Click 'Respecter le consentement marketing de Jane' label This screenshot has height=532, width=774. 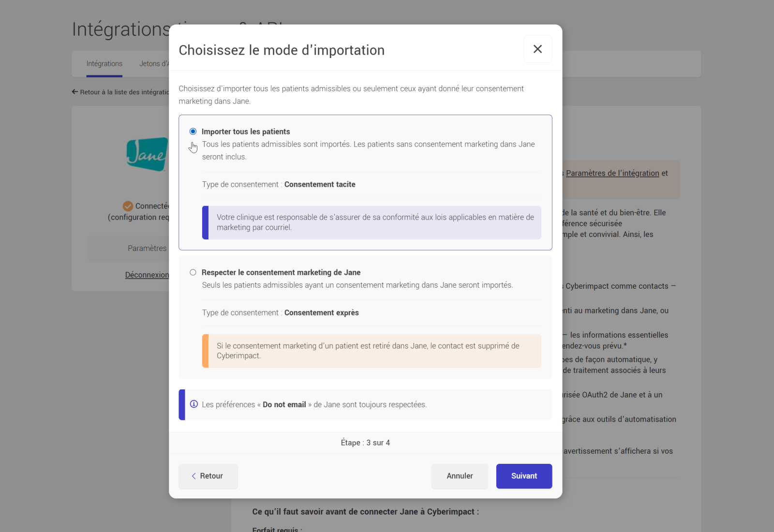(x=281, y=272)
